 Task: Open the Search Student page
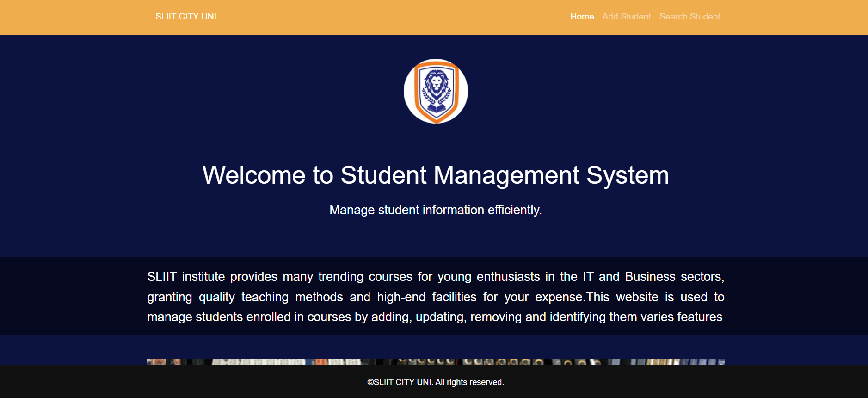(x=689, y=17)
